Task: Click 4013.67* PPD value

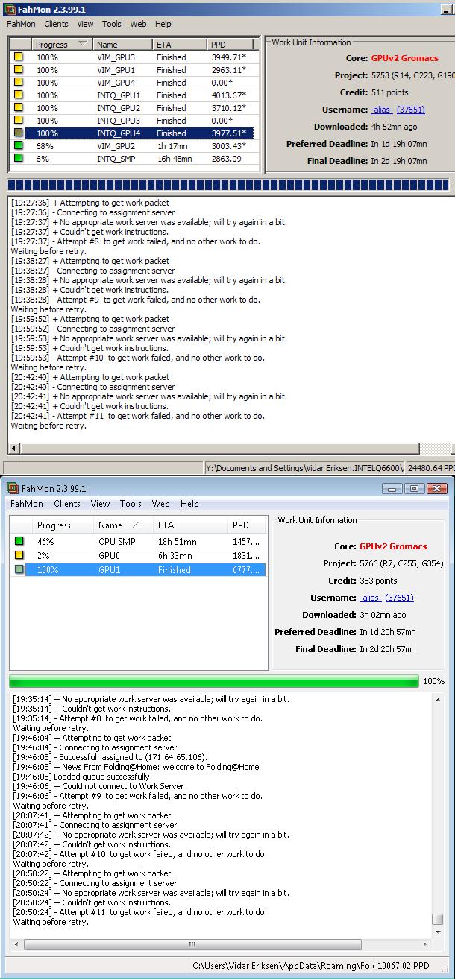Action: tap(229, 95)
